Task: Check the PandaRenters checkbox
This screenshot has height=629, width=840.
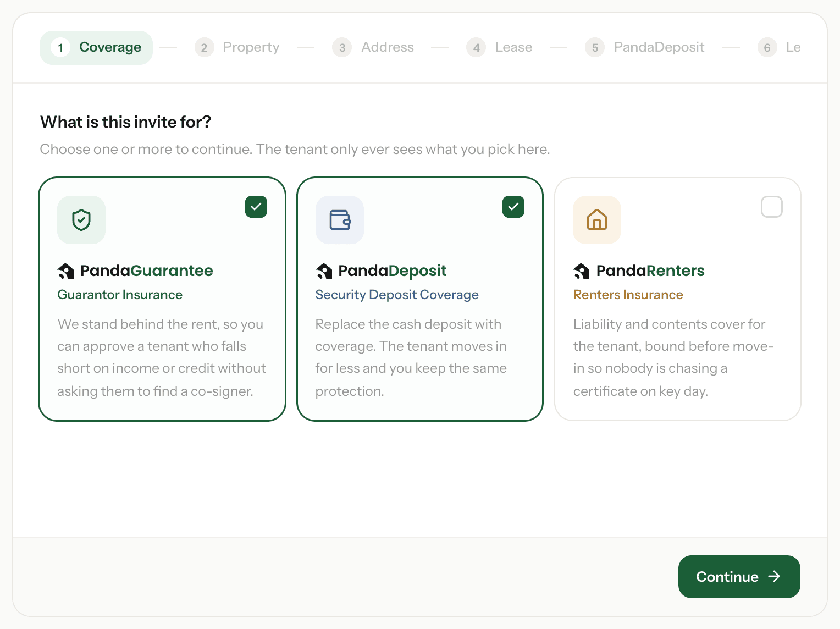Action: click(772, 207)
